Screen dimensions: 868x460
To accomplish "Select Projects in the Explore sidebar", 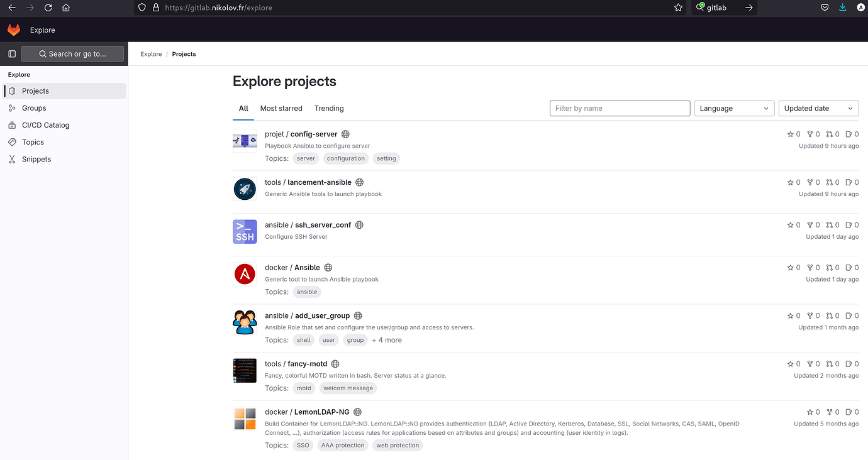I will pos(36,90).
